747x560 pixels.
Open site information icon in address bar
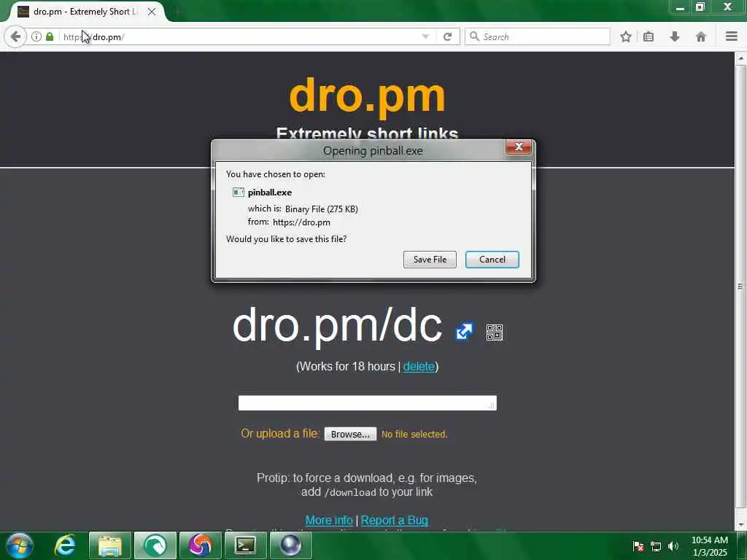click(x=36, y=36)
